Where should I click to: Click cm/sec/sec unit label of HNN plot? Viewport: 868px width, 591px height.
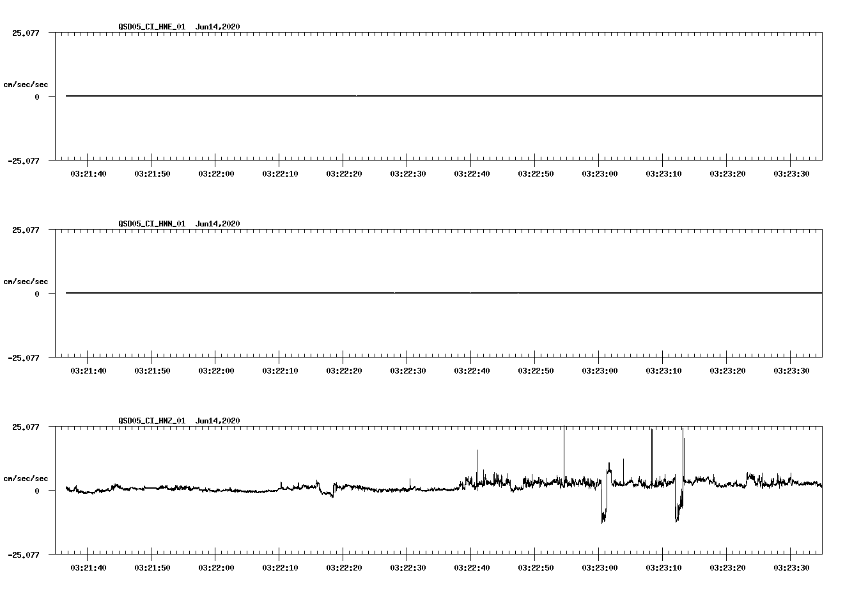point(26,281)
